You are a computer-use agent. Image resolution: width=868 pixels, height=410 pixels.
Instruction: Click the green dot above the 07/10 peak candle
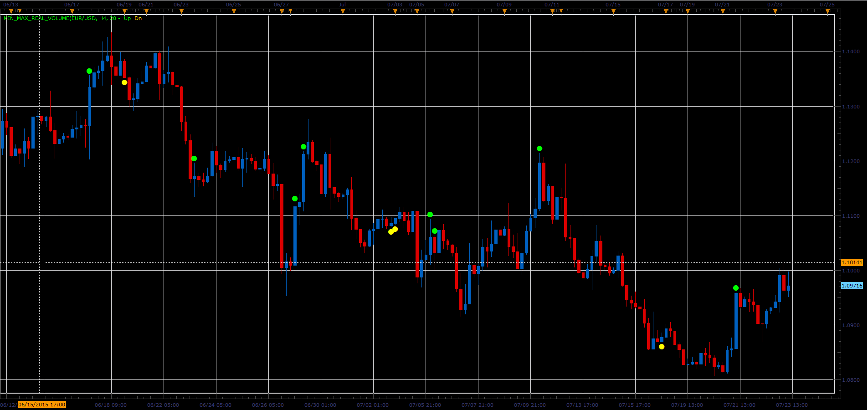pyautogui.click(x=539, y=149)
